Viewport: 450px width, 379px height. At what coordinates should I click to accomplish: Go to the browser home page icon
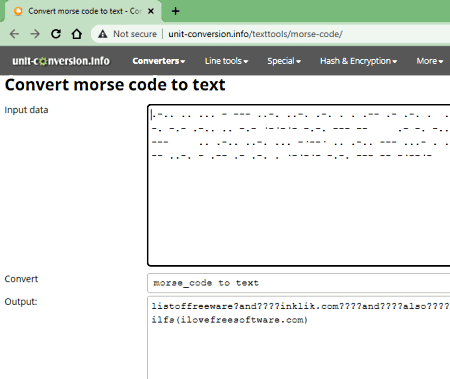77,34
